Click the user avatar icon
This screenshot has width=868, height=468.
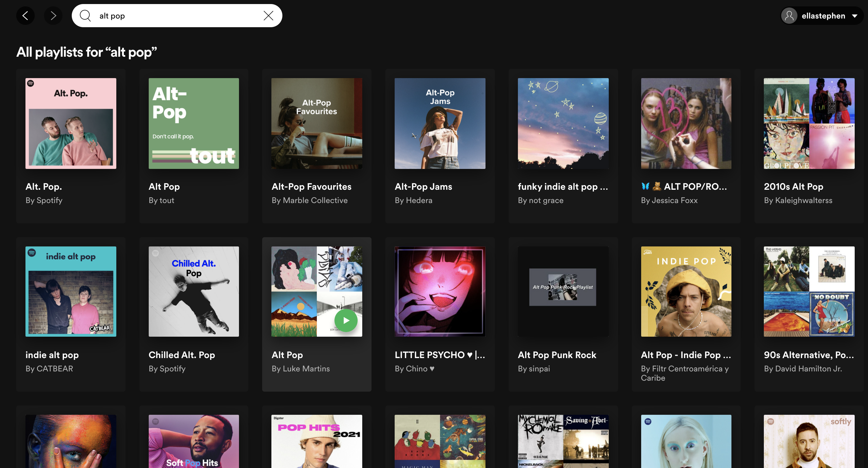click(x=789, y=16)
